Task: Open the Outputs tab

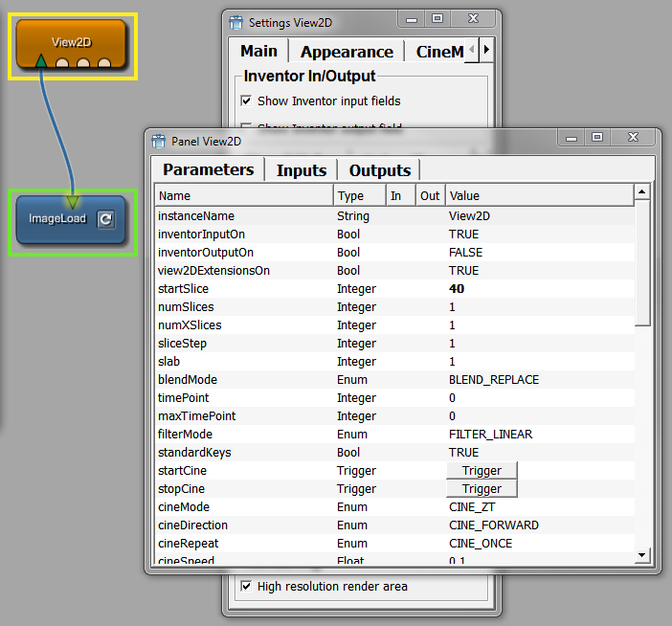Action: [x=379, y=170]
